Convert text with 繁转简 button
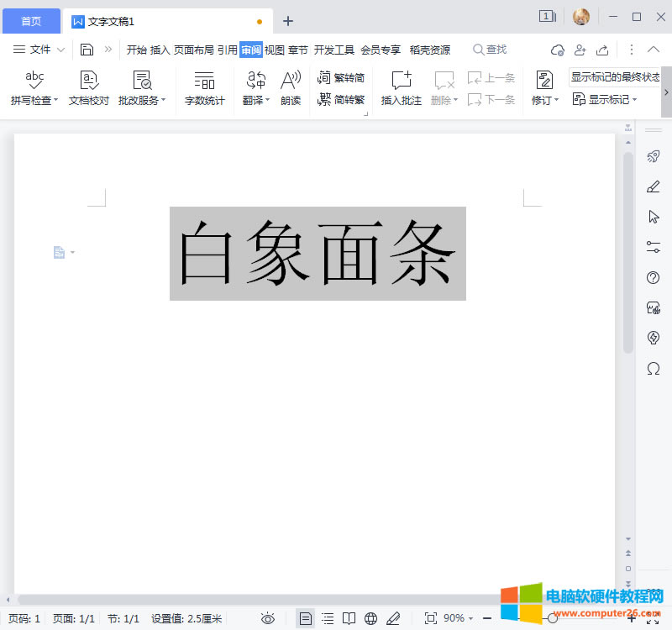 341,78
